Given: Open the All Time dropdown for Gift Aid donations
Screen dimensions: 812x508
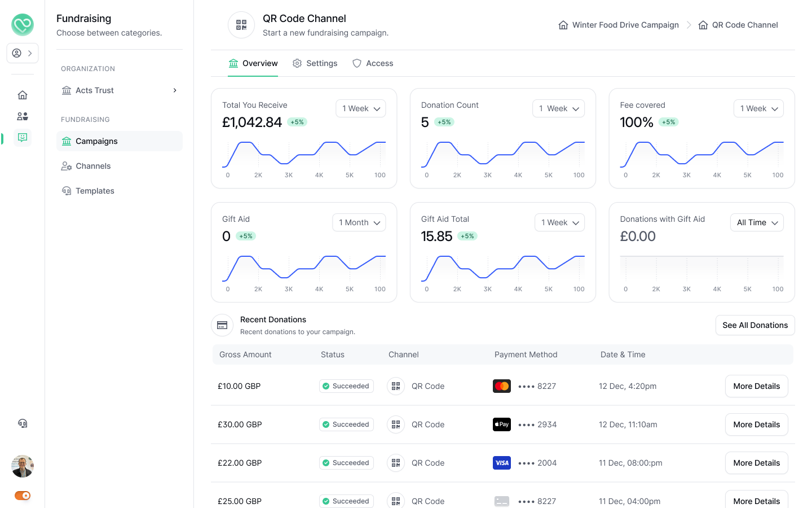Looking at the screenshot, I should click(757, 222).
